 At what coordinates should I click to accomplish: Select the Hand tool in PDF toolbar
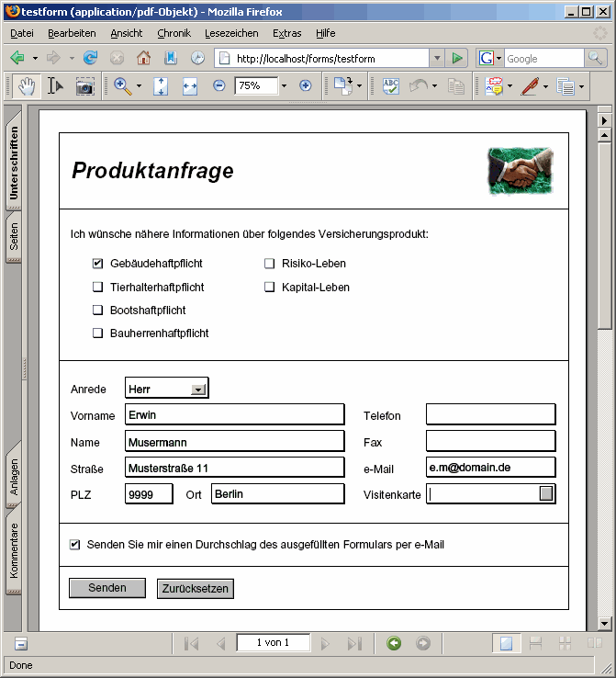(28, 85)
